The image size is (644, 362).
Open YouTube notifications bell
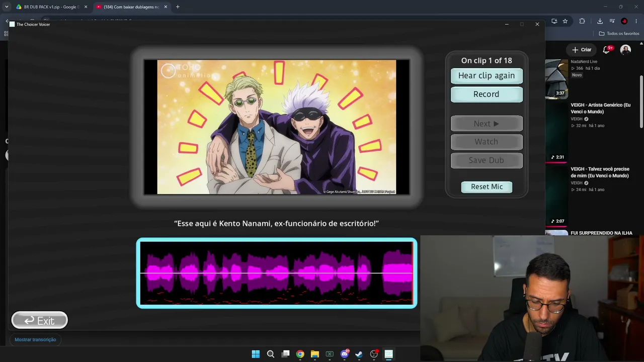pos(607,50)
